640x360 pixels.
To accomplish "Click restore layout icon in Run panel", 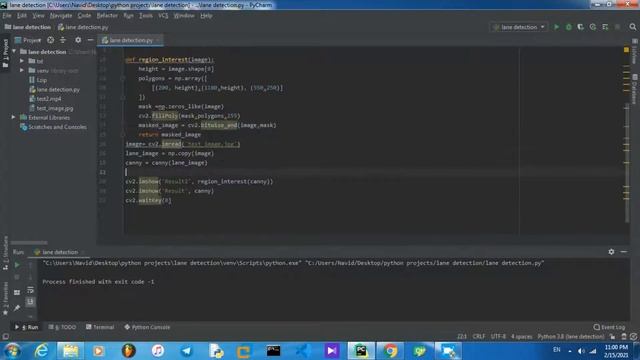I will 17,292.
